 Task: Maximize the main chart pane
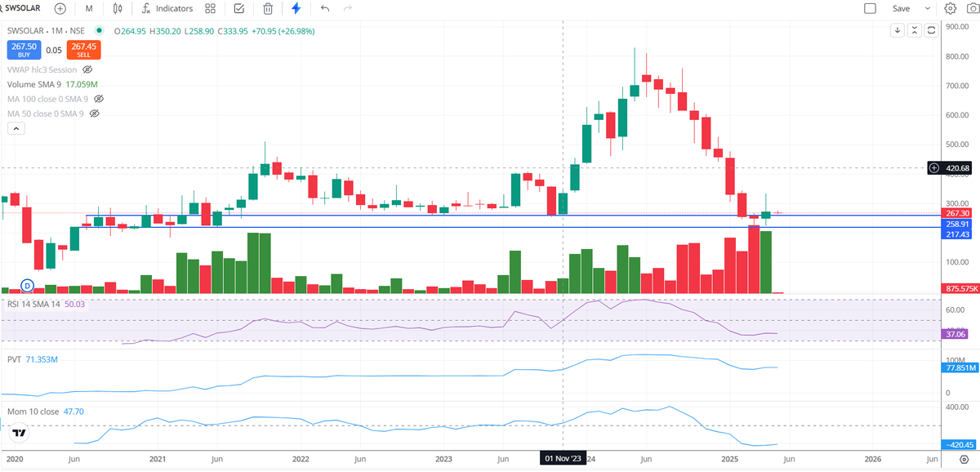(x=930, y=31)
